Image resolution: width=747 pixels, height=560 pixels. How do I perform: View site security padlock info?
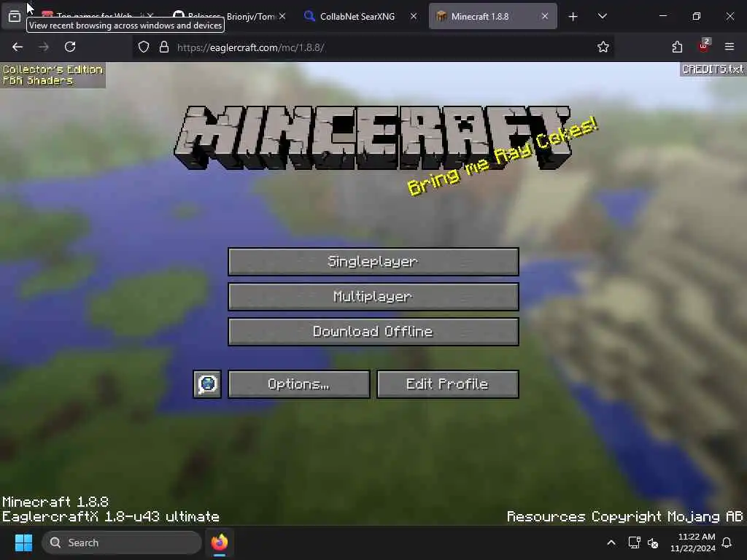164,47
